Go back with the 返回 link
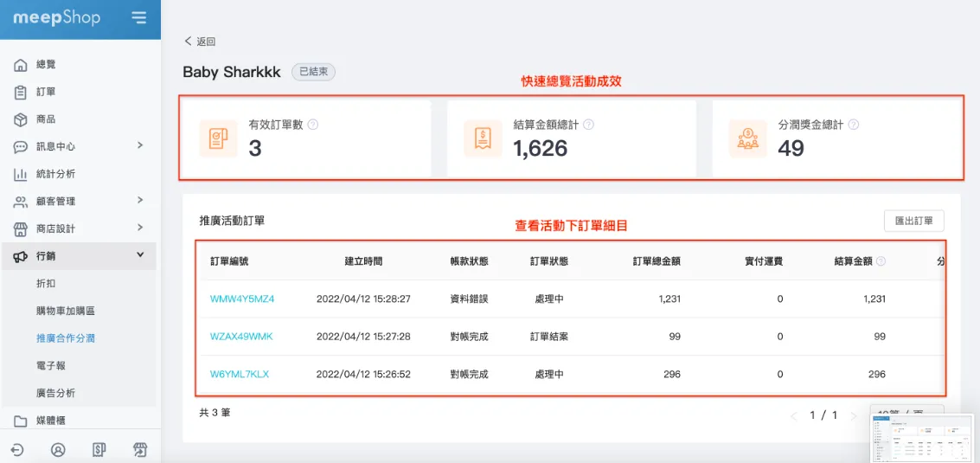This screenshot has height=463, width=980. pyautogui.click(x=200, y=42)
